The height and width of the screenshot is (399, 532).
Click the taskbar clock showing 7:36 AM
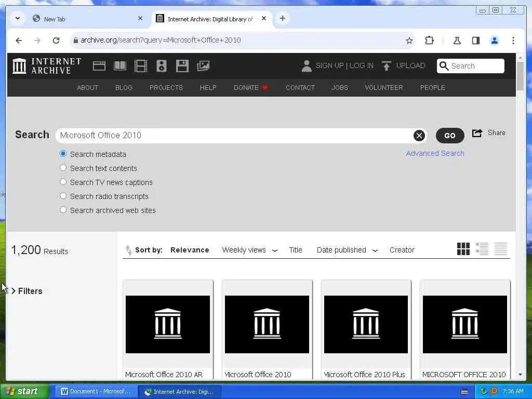513,392
